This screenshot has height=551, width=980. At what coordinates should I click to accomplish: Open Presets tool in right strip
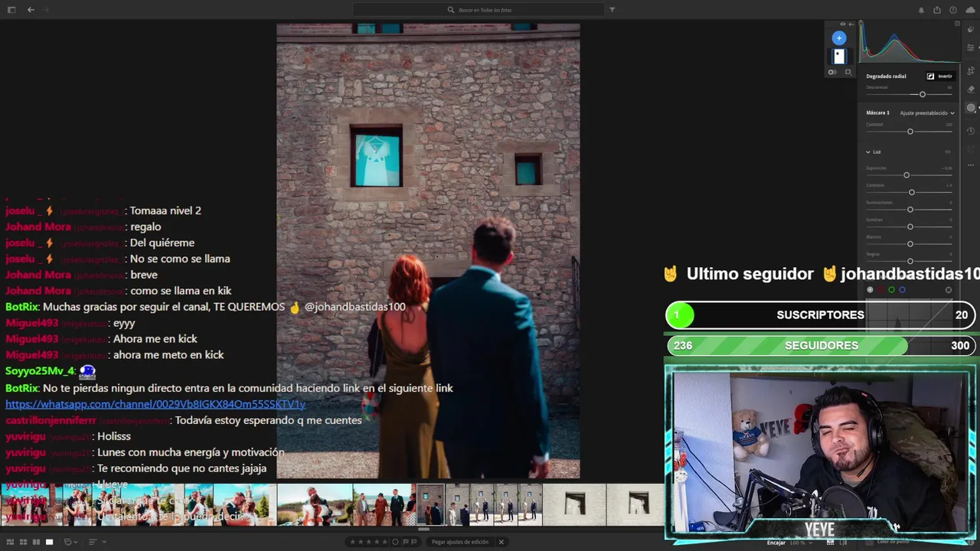(971, 29)
